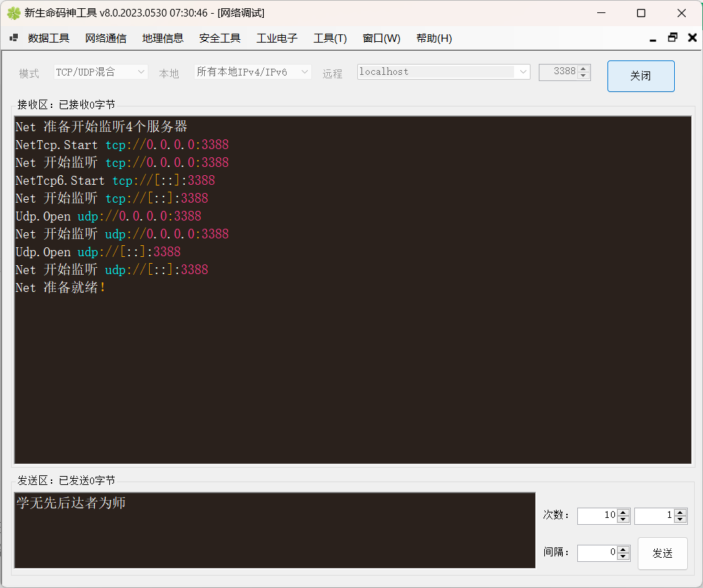Image resolution: width=703 pixels, height=588 pixels.
Task: Decrease the second 次数 value 1
Action: pyautogui.click(x=680, y=519)
